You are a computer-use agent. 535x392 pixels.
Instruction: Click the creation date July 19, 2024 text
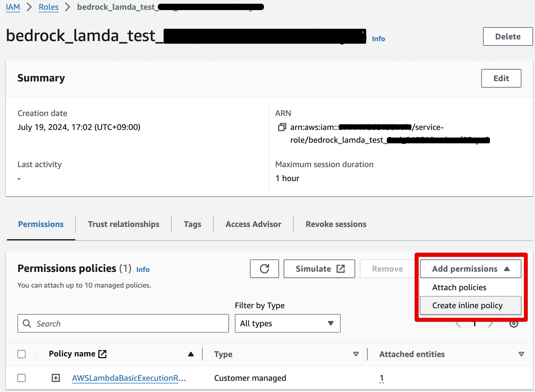pos(79,127)
